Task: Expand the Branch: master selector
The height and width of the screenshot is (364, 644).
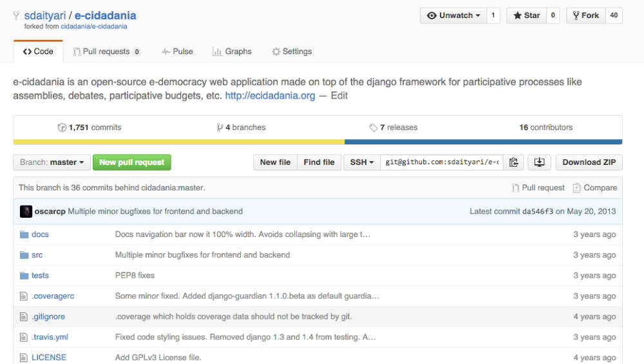Action: tap(52, 162)
